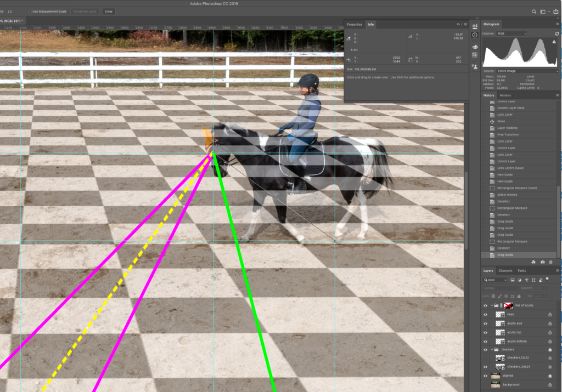Open the histogram Source dropdown

point(527,71)
